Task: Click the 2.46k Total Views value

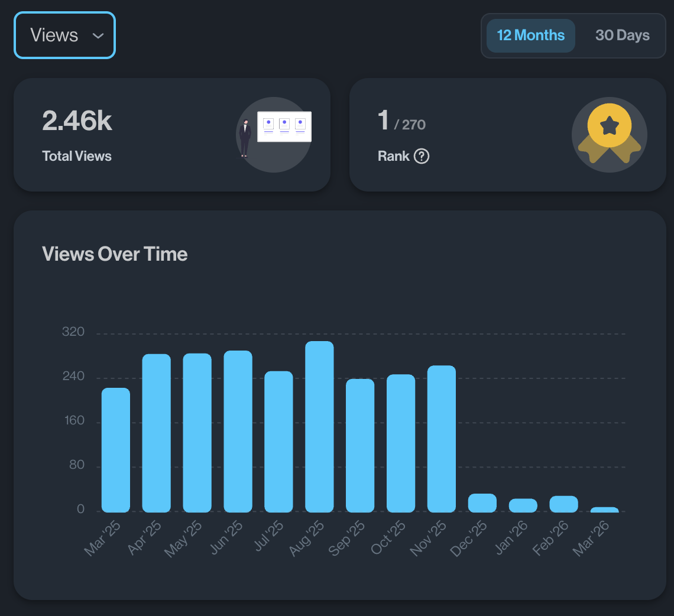Action: [x=77, y=119]
